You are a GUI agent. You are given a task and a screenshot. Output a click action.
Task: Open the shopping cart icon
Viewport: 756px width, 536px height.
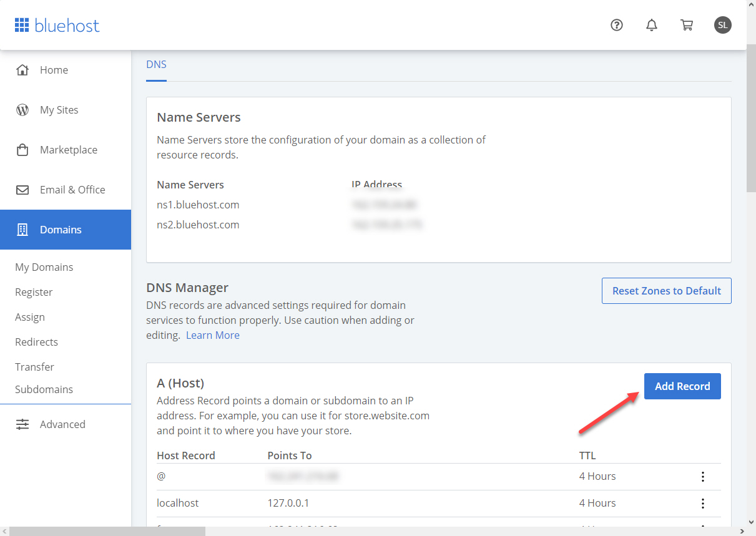pos(687,25)
